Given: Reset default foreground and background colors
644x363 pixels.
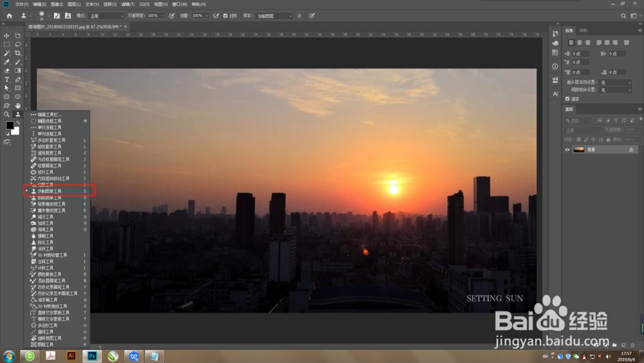Looking at the screenshot, I should 7,133.
